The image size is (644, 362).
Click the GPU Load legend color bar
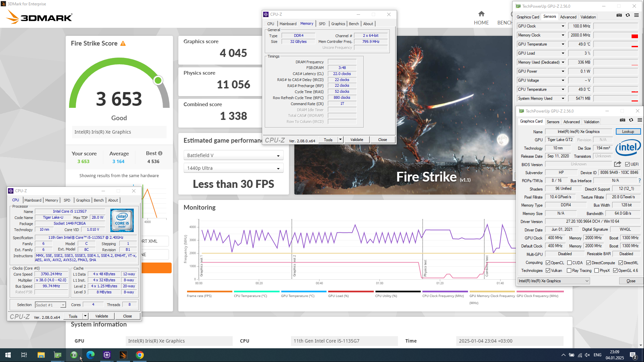350,291
